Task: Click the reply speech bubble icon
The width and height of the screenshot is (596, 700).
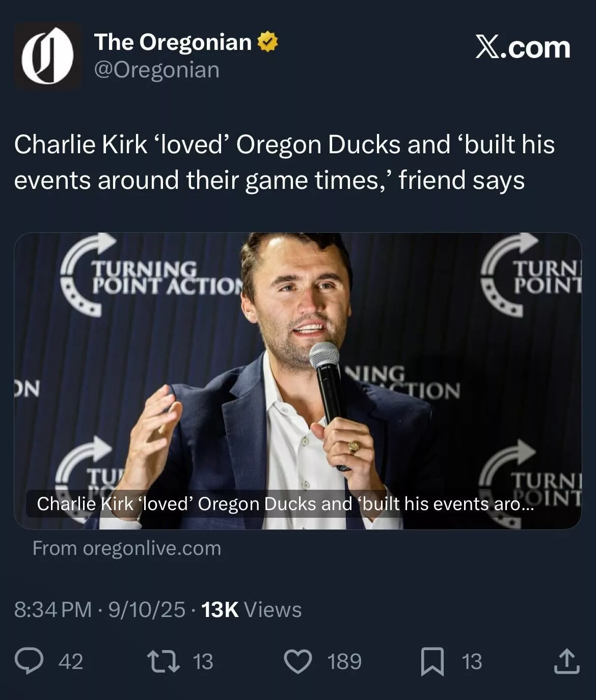Action: [29, 661]
